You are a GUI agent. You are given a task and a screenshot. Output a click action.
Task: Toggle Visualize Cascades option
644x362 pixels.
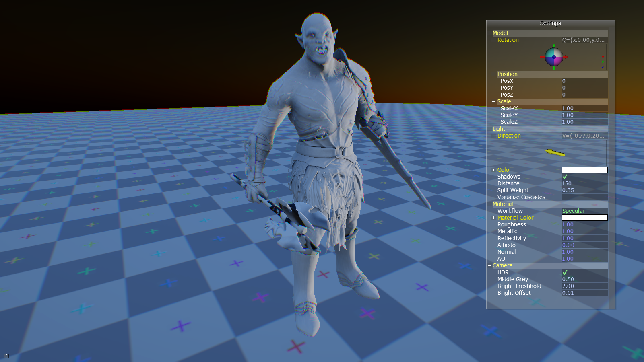(565, 197)
